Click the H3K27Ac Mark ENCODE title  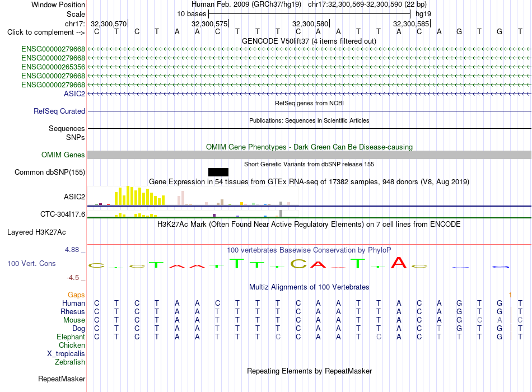309,225
